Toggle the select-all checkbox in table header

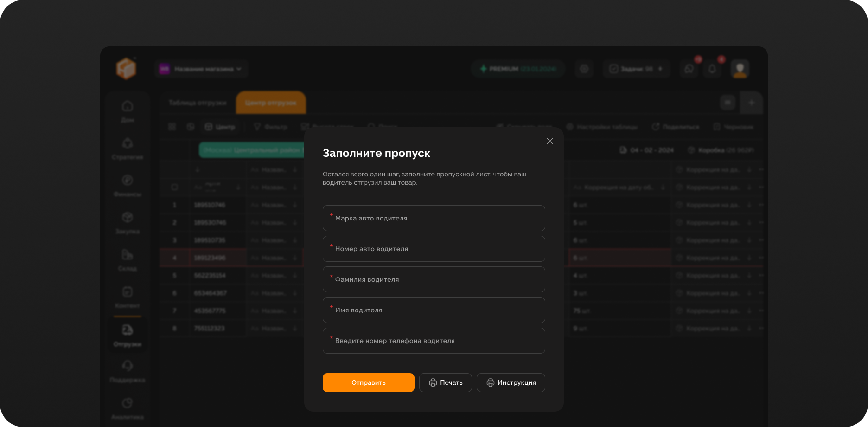click(x=174, y=187)
